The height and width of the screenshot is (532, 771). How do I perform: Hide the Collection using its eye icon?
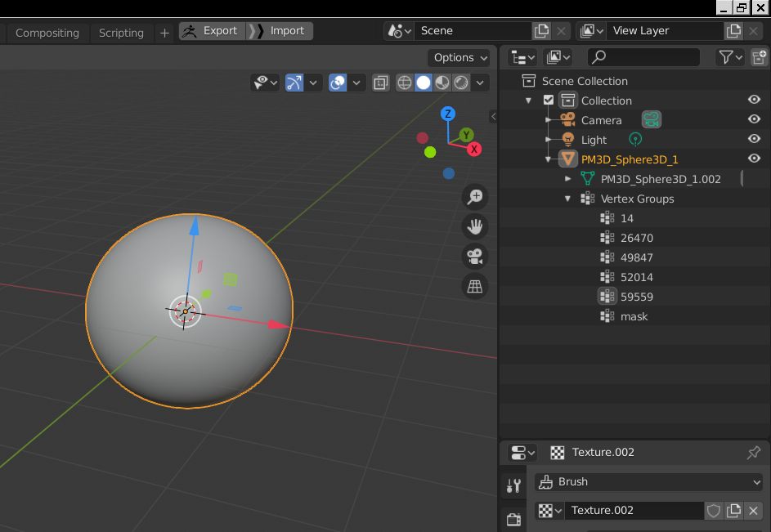(x=754, y=100)
